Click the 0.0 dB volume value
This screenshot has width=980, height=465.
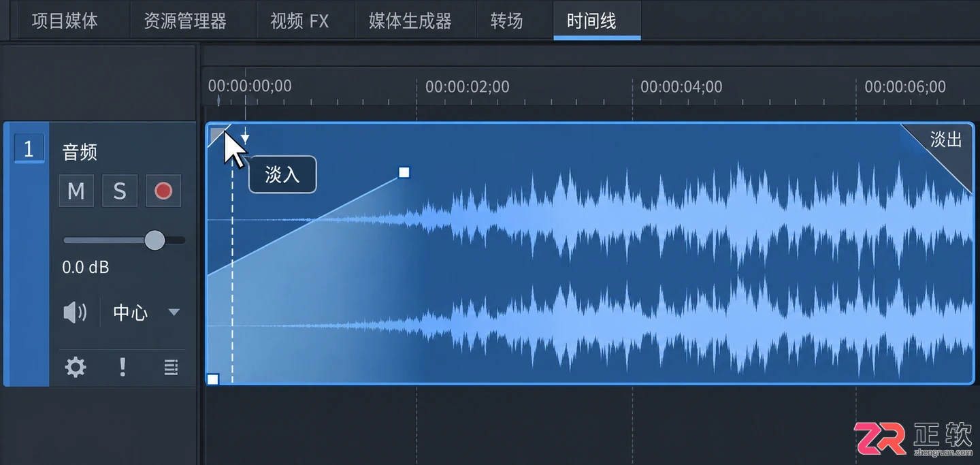pos(86,268)
